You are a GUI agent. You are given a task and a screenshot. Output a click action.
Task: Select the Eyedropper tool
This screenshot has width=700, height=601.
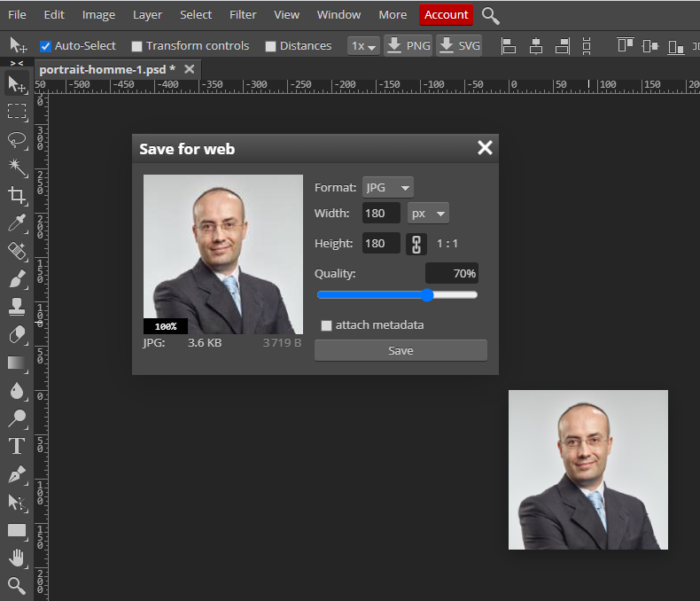[x=17, y=223]
